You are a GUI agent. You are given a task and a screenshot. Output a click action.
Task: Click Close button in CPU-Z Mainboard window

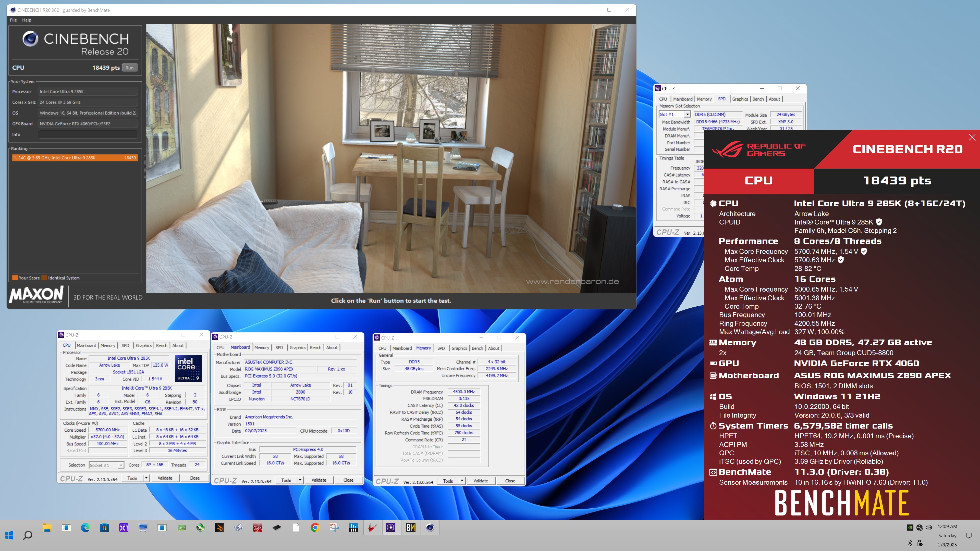(x=348, y=480)
